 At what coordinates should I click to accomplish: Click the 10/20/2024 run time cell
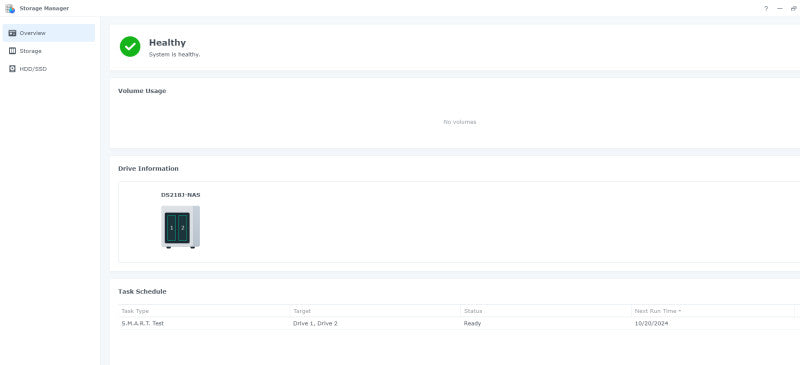[652, 324]
